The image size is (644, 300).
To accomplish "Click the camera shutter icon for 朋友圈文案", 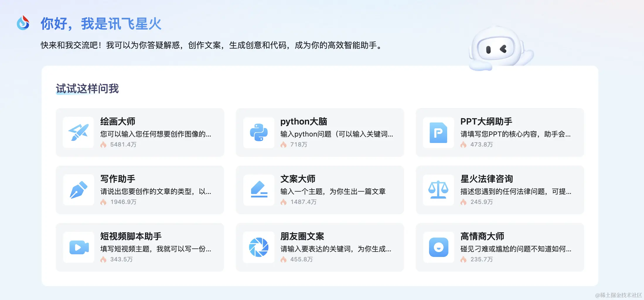I will [259, 247].
